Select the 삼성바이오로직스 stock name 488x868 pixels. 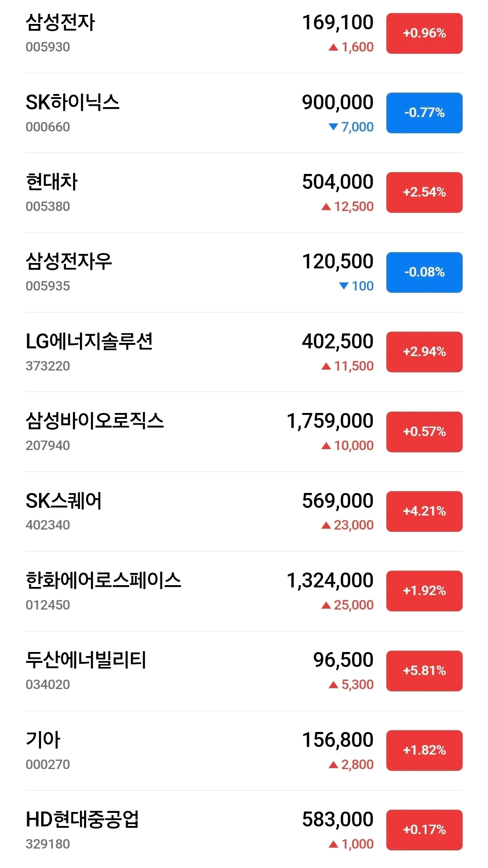94,421
